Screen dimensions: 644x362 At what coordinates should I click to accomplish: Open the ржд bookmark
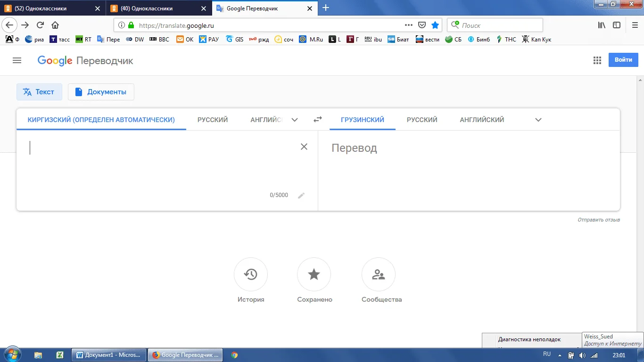pos(259,40)
